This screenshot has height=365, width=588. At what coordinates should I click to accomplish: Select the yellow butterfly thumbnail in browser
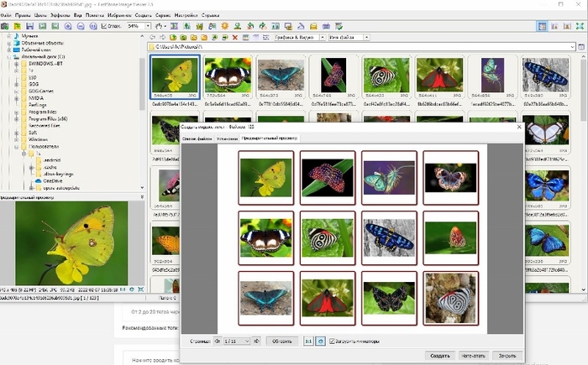coord(174,76)
